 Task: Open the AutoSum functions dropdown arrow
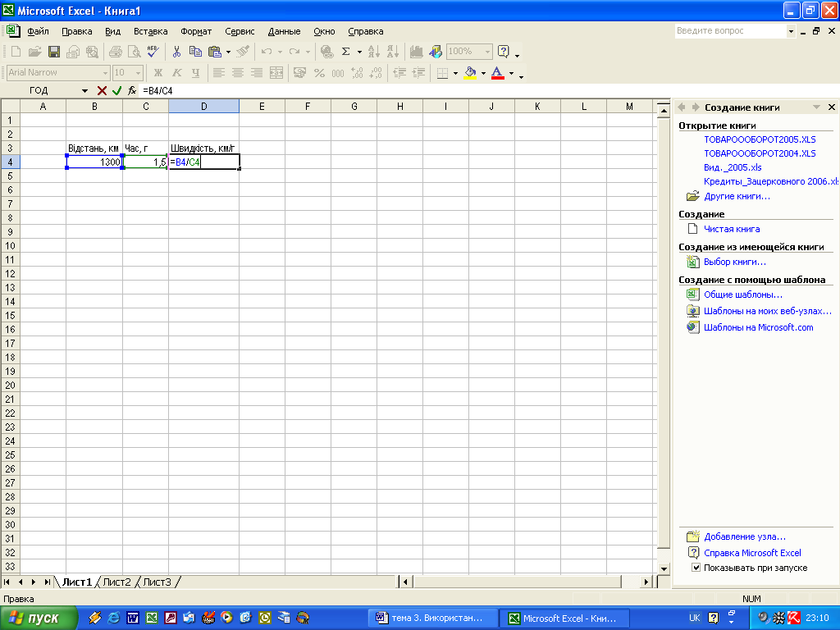359,52
